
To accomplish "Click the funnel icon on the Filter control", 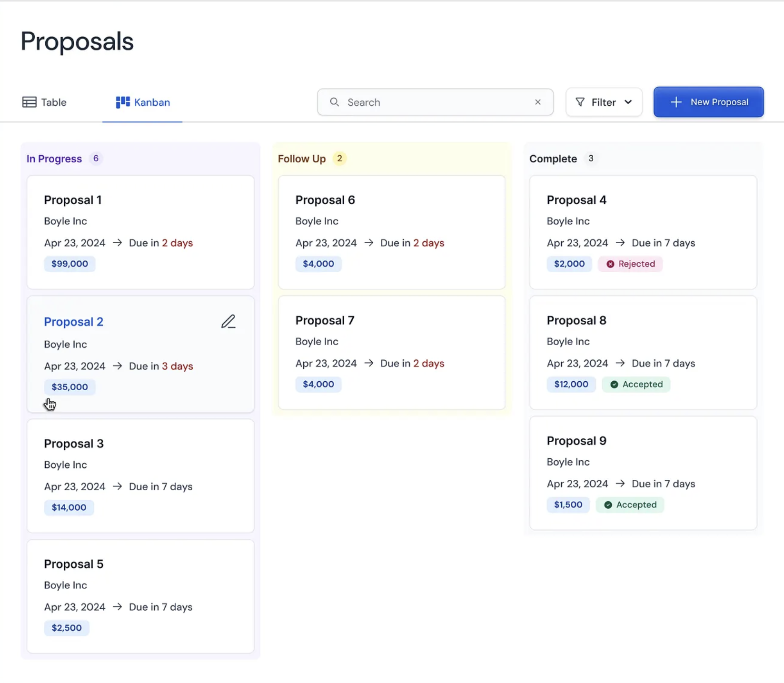I will [579, 102].
